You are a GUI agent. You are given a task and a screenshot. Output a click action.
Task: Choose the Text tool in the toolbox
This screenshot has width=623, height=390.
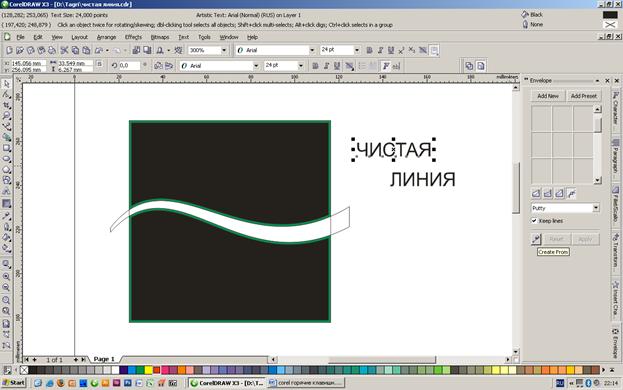pos(6,191)
